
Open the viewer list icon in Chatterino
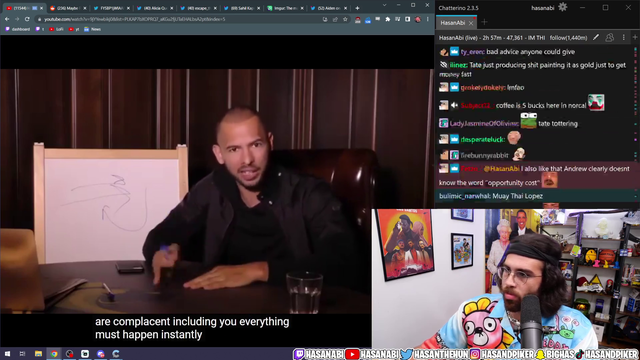point(609,38)
